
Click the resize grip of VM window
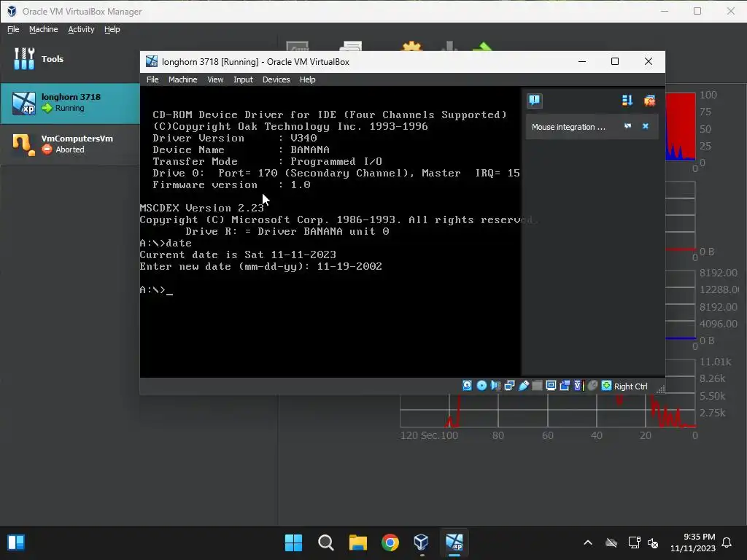(x=661, y=389)
